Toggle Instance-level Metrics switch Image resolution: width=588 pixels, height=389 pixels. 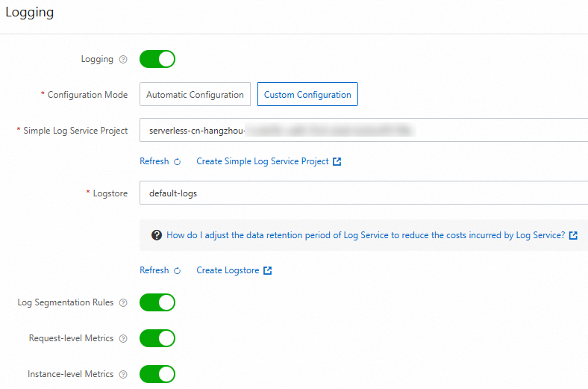coord(157,374)
